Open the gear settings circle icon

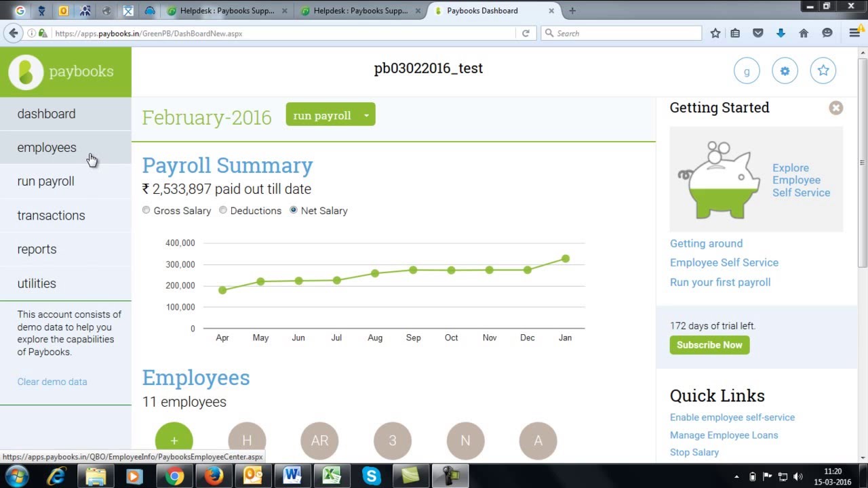(785, 70)
